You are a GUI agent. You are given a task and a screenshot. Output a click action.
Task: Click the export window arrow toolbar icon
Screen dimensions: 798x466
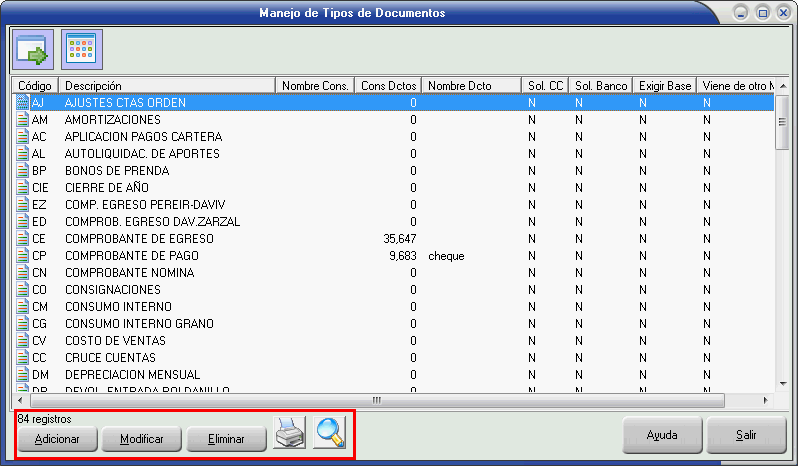click(x=31, y=49)
